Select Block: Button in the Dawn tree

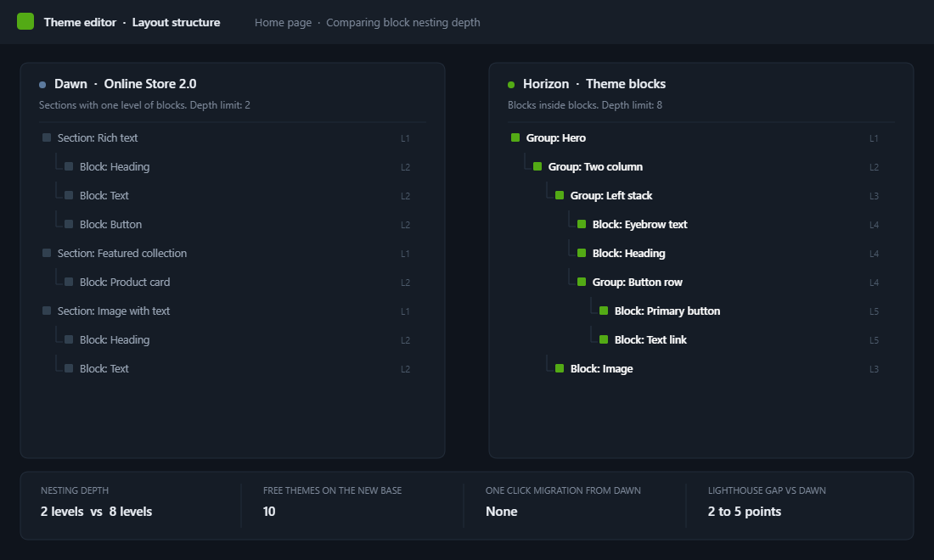coord(233,224)
